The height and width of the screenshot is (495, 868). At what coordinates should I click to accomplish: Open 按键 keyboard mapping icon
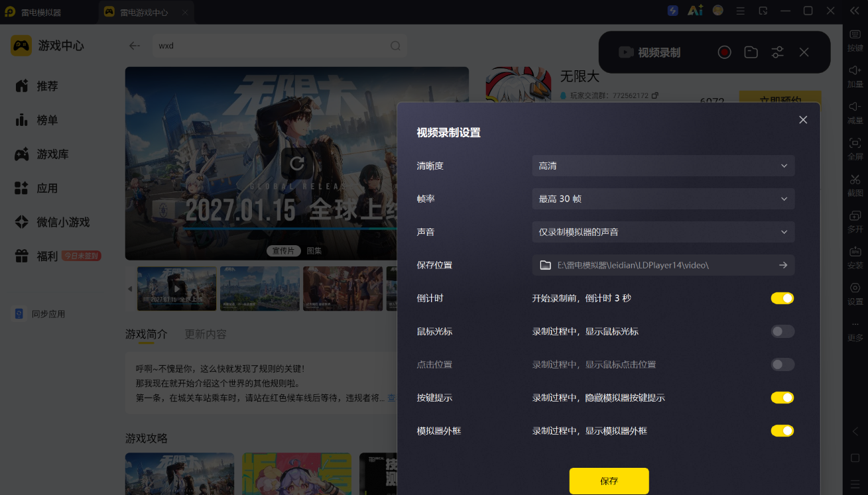tap(855, 40)
